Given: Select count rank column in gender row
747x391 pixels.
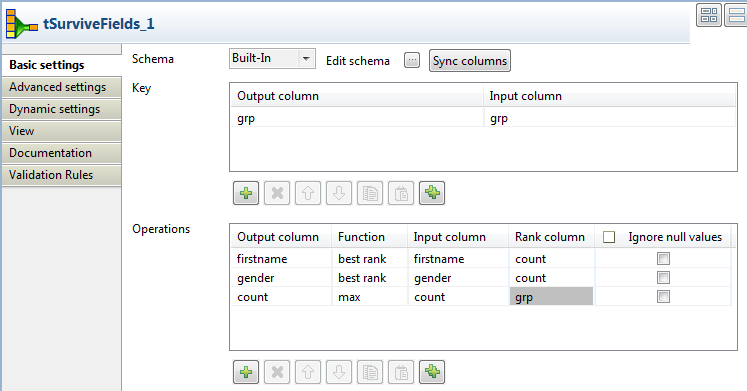Looking at the screenshot, I should click(x=552, y=278).
